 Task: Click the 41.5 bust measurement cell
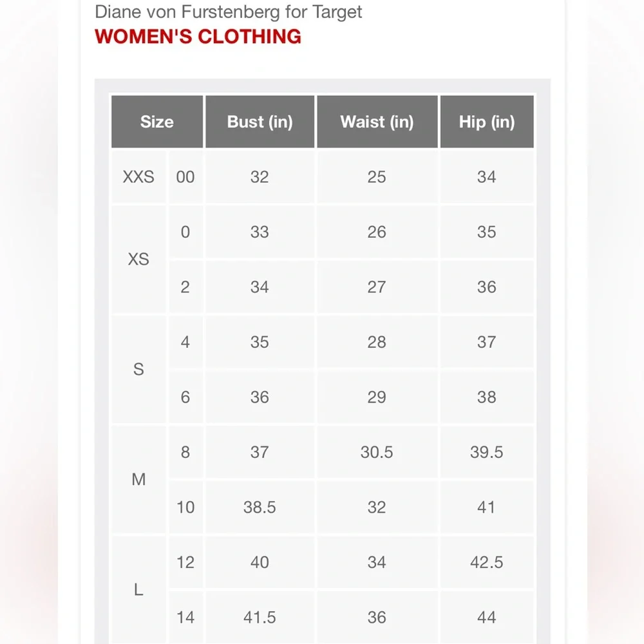pyautogui.click(x=260, y=618)
